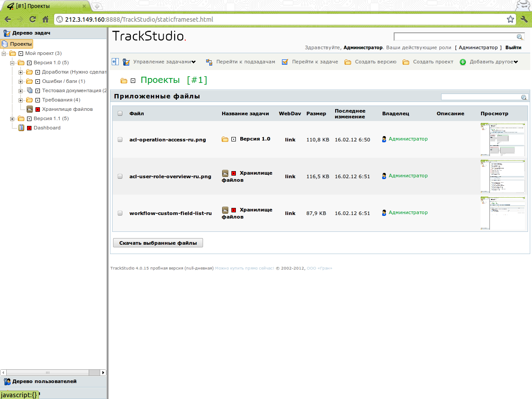Click the 'Создать проект' folder icon

click(x=406, y=62)
